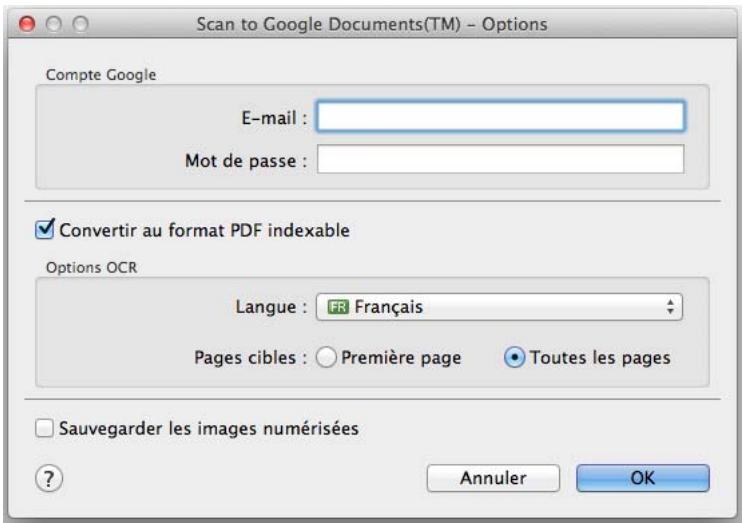Toggle Convertir au format PDF indexable checkbox
The image size is (743, 523).
pyautogui.click(x=44, y=231)
